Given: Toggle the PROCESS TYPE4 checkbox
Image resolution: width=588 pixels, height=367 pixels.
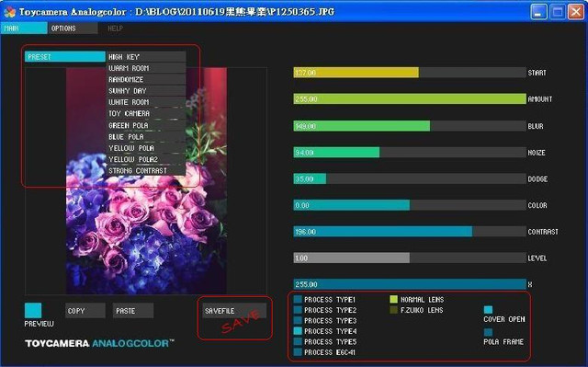Looking at the screenshot, I should [x=298, y=330].
